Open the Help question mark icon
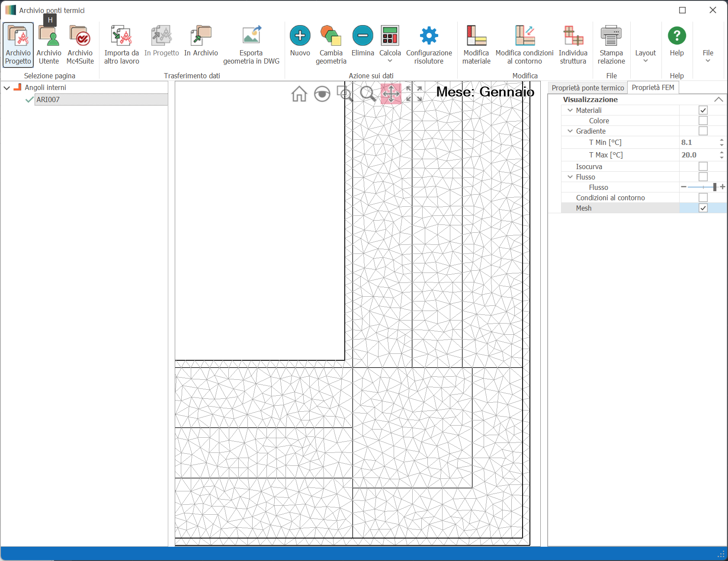 (677, 35)
